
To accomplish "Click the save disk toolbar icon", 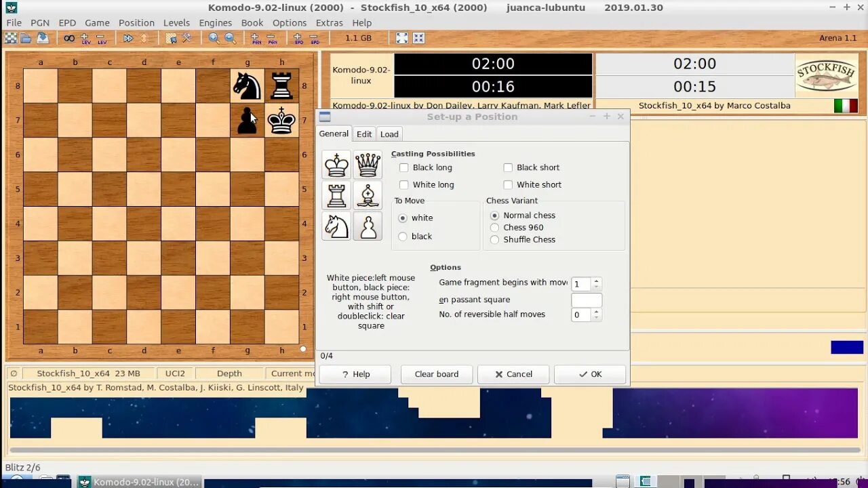I will pyautogui.click(x=42, y=38).
